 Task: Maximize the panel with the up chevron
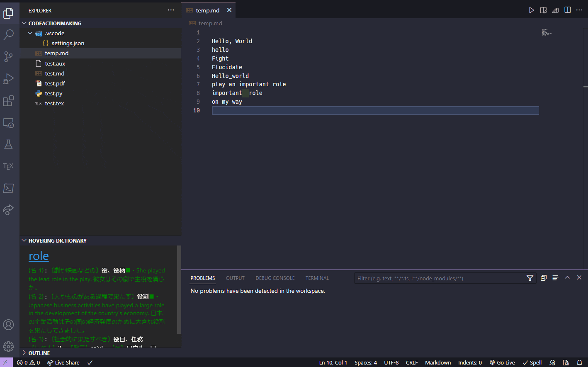(568, 278)
